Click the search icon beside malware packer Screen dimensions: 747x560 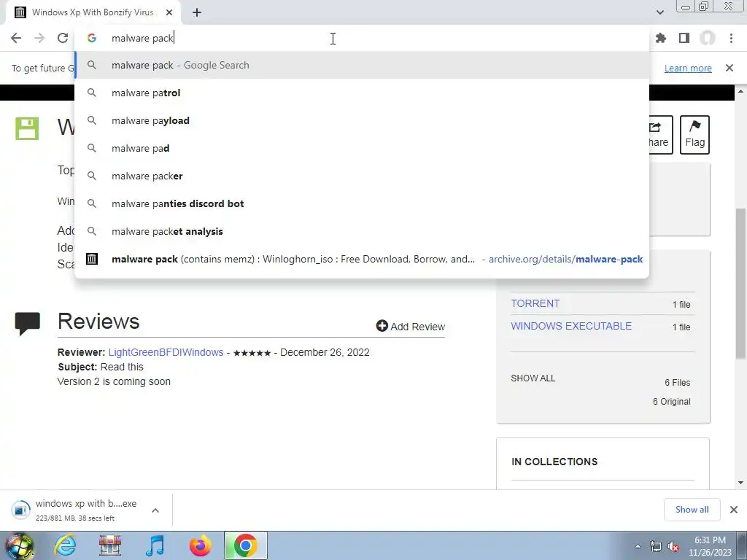coord(91,175)
